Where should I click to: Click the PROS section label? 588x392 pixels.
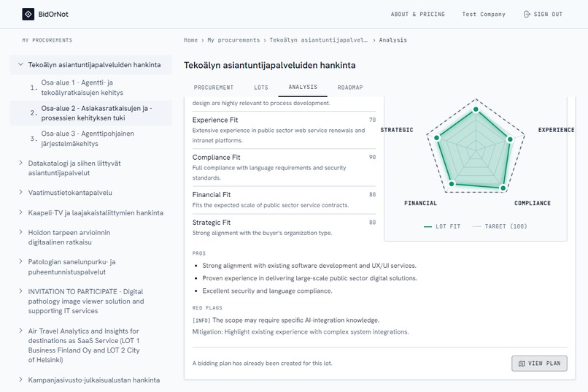[198, 253]
